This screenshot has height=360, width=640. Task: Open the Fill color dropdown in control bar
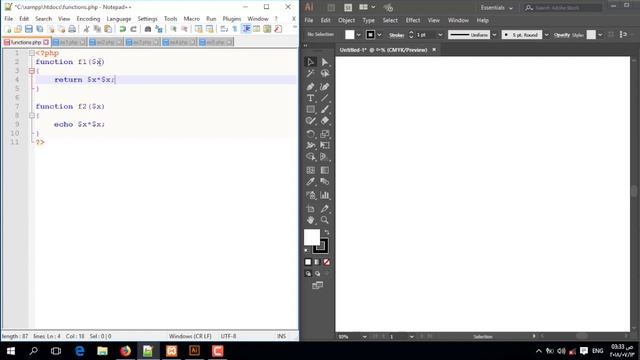pyautogui.click(x=358, y=35)
